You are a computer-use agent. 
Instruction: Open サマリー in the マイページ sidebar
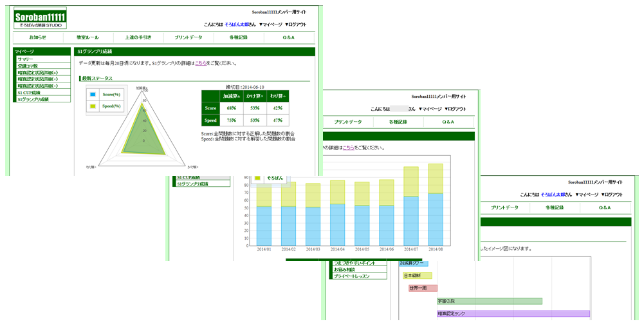pos(26,59)
